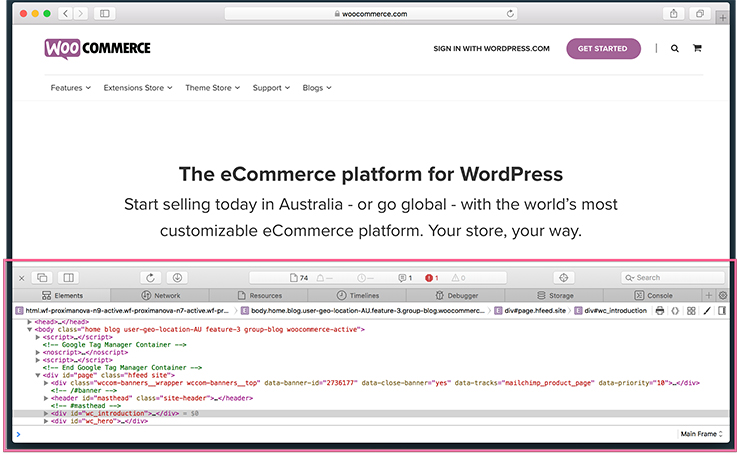The height and width of the screenshot is (455, 740).
Task: Select the End Google Tag Manager comment
Action: coord(122,368)
